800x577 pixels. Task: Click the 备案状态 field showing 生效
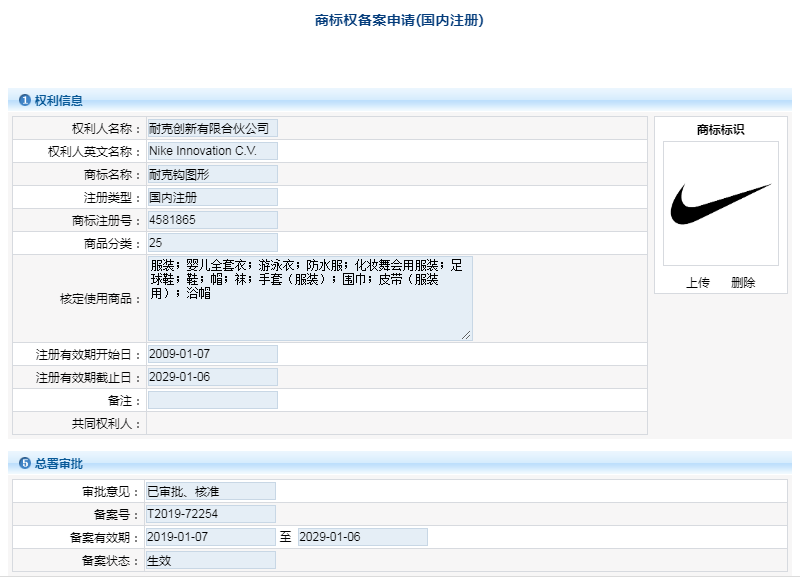click(212, 560)
